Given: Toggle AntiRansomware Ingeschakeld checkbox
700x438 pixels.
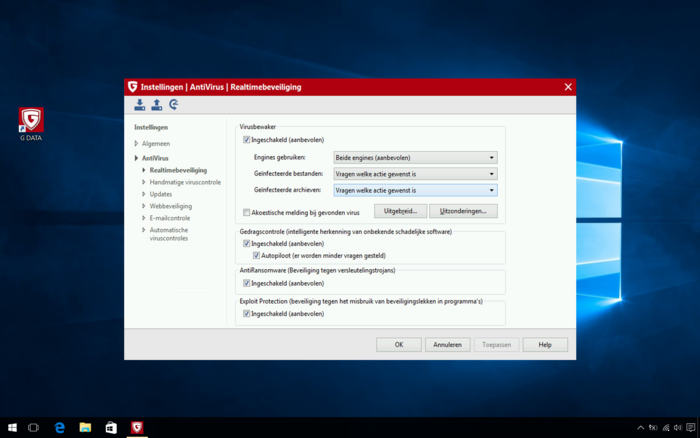Looking at the screenshot, I should [246, 283].
